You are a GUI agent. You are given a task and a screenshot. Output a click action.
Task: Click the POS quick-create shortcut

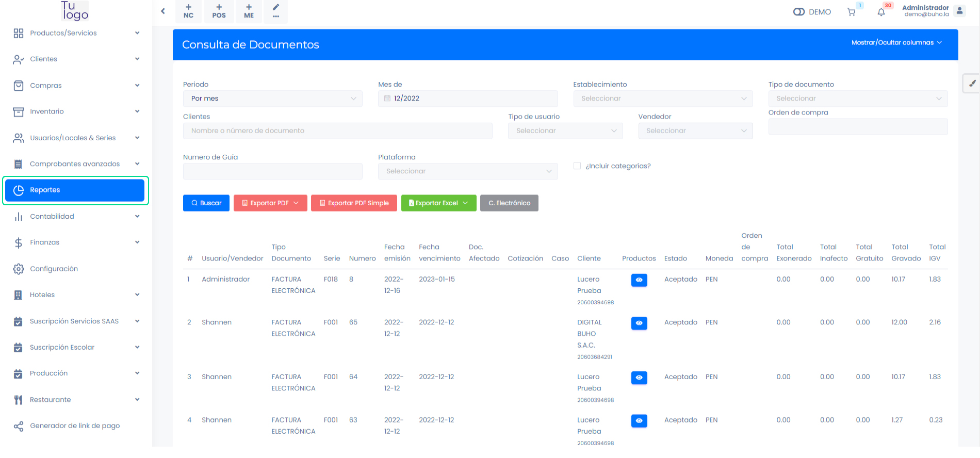[219, 11]
